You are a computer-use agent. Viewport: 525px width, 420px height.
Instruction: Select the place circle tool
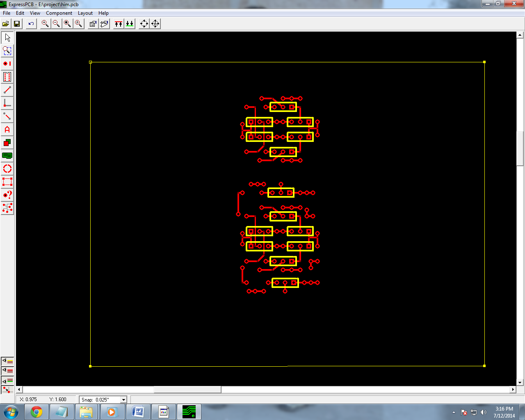(x=7, y=169)
